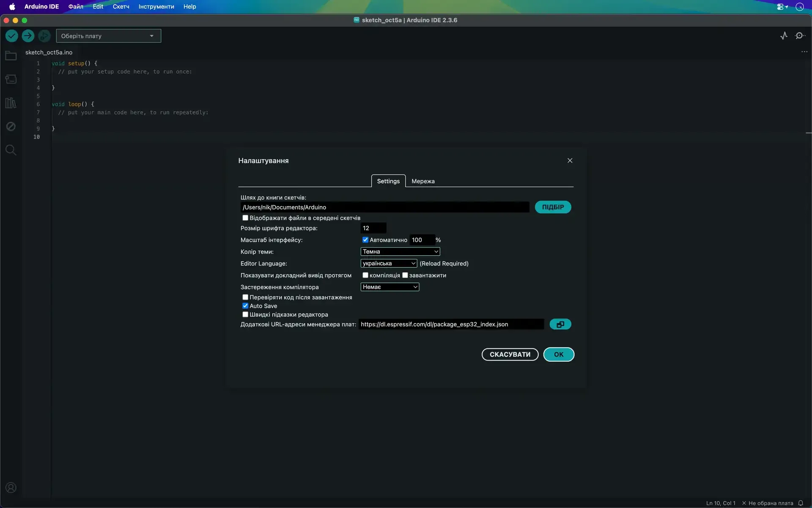Image resolution: width=812 pixels, height=508 pixels.
Task: Open the Debug sidebar icon
Action: click(x=11, y=127)
